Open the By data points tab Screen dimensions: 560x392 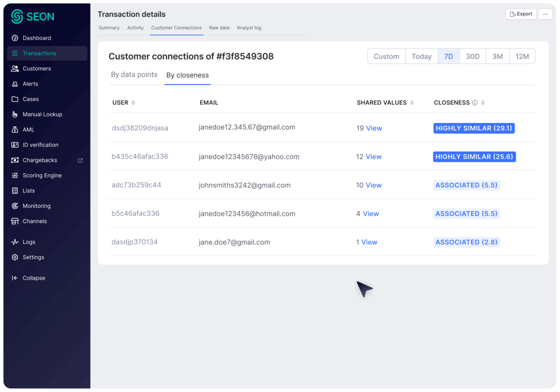[x=134, y=75]
